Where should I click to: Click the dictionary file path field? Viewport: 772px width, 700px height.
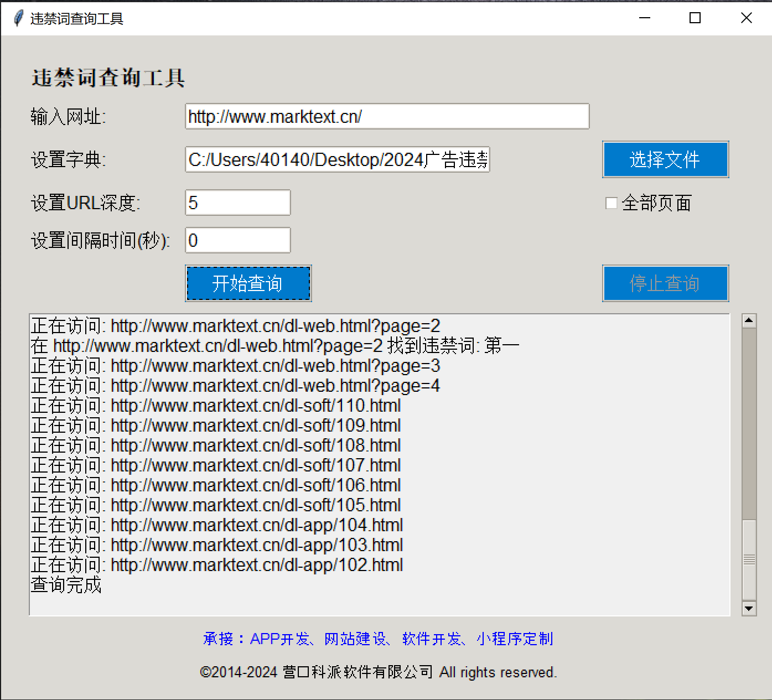(338, 159)
